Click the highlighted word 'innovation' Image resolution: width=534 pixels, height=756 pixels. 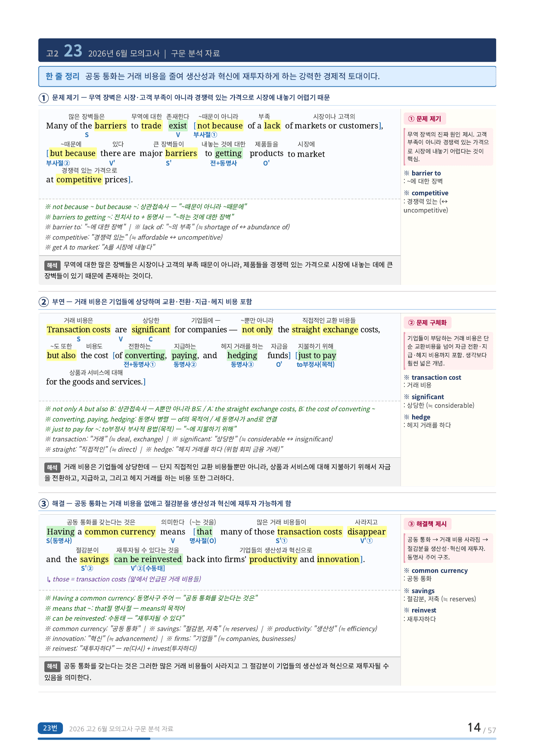tap(338, 559)
